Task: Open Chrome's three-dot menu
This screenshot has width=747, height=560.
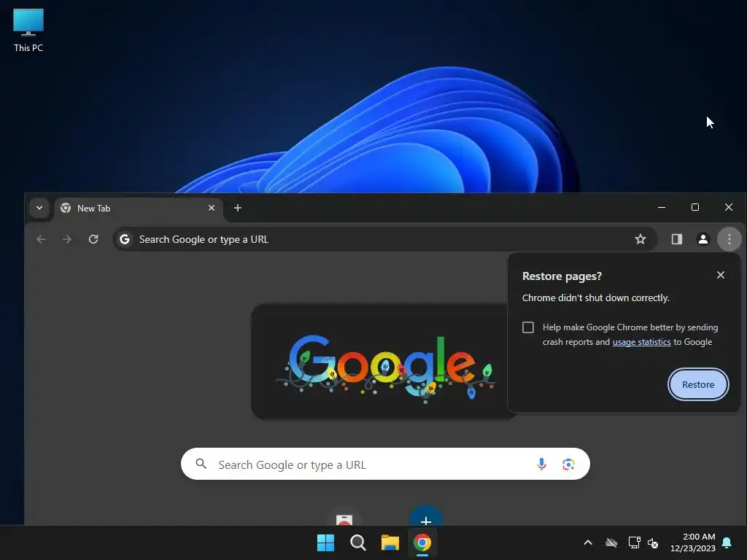Action: click(x=729, y=239)
